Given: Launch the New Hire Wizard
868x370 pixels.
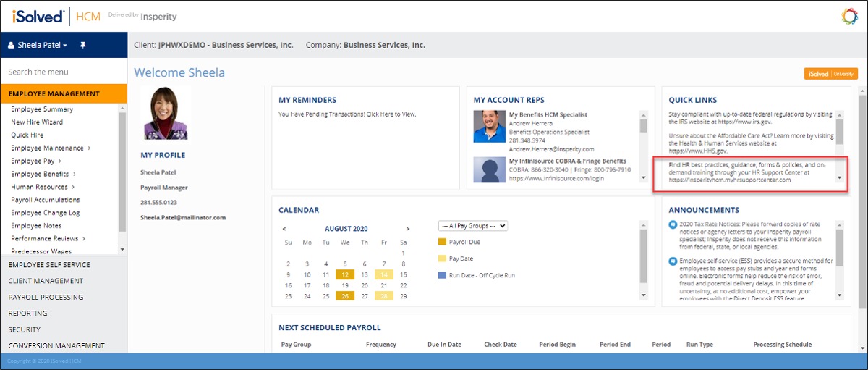Looking at the screenshot, I should tap(37, 122).
